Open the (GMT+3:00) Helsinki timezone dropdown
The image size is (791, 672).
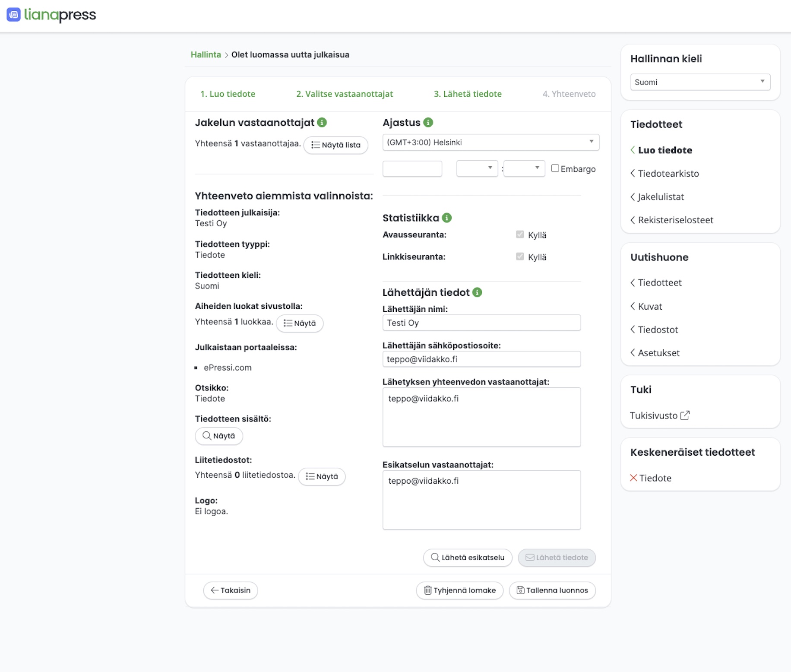(491, 142)
